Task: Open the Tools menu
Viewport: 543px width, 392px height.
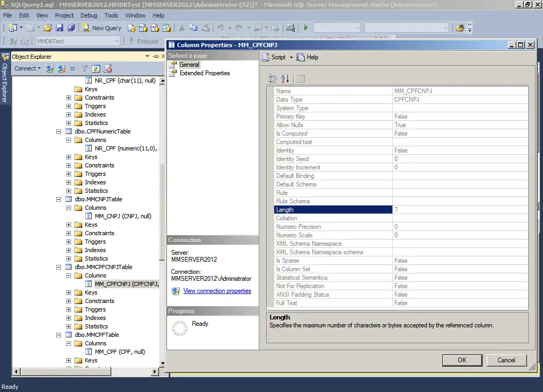Action: (x=111, y=15)
